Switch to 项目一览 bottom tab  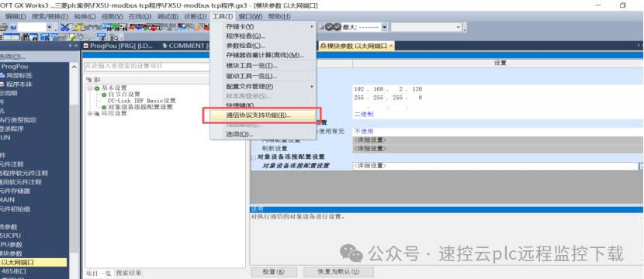(x=99, y=273)
